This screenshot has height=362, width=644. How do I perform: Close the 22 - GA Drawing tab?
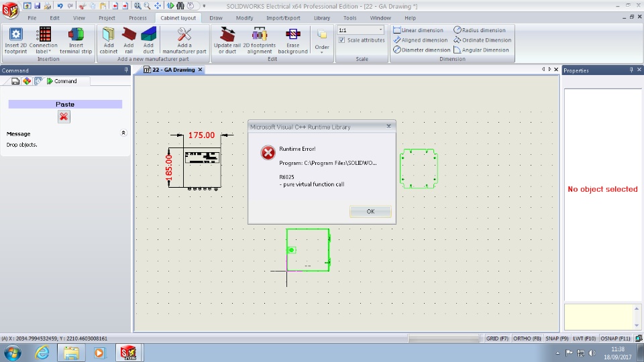tap(200, 70)
